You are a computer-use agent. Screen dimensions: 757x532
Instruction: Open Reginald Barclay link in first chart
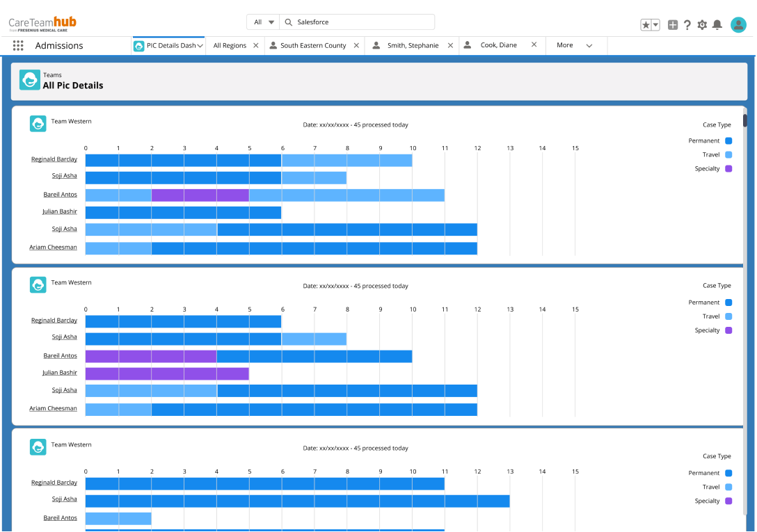pyautogui.click(x=54, y=159)
